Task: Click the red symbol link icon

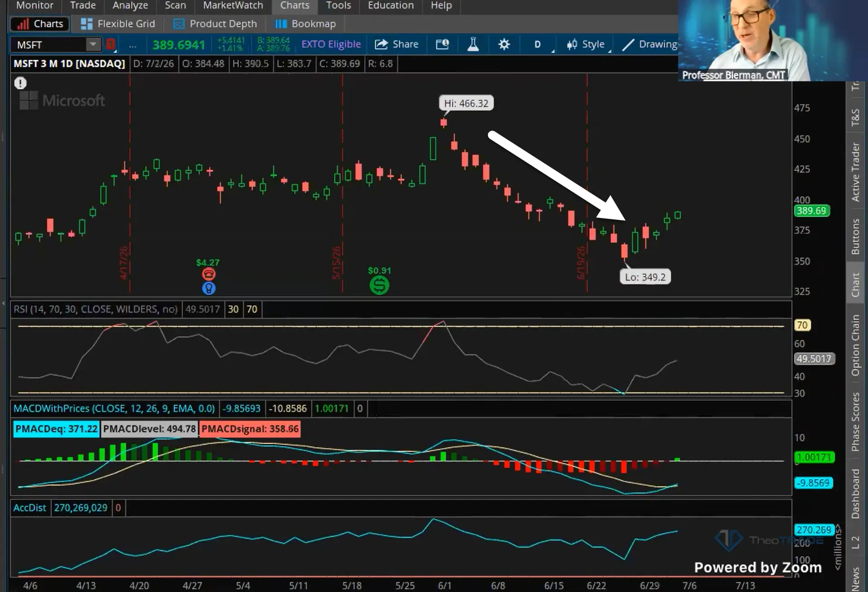Action: click(111, 44)
